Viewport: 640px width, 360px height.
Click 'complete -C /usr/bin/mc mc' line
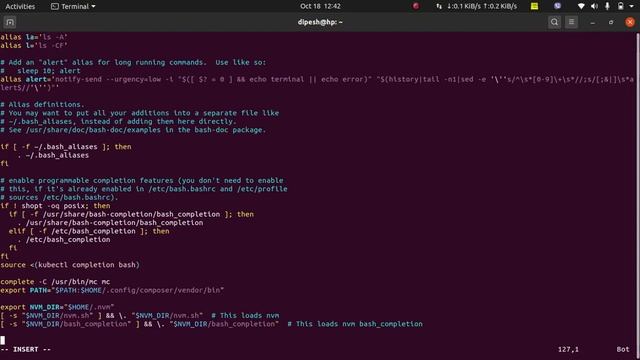pos(55,282)
